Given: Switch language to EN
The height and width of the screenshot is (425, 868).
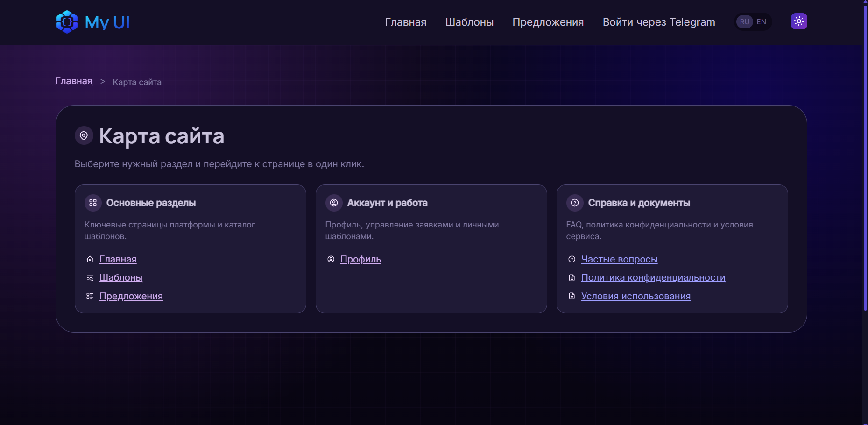Looking at the screenshot, I should click(762, 22).
